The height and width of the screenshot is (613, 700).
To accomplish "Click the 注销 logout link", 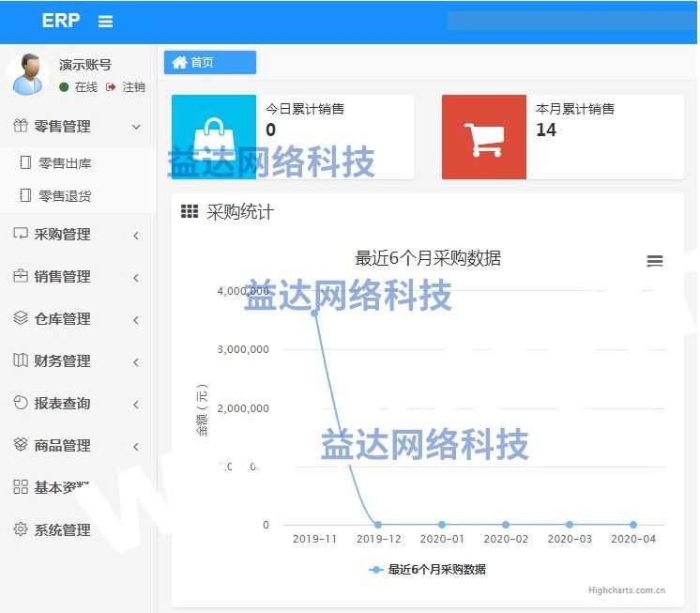I will [133, 87].
